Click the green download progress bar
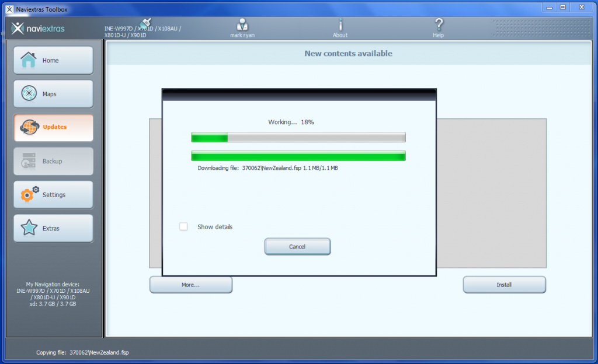598x364 pixels. pyautogui.click(x=298, y=155)
